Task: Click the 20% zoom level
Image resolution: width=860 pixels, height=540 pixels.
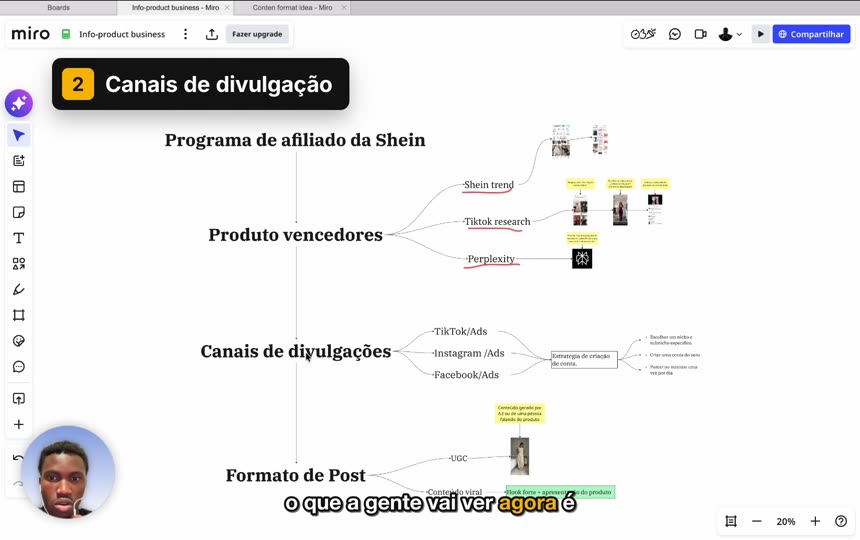Action: (785, 521)
